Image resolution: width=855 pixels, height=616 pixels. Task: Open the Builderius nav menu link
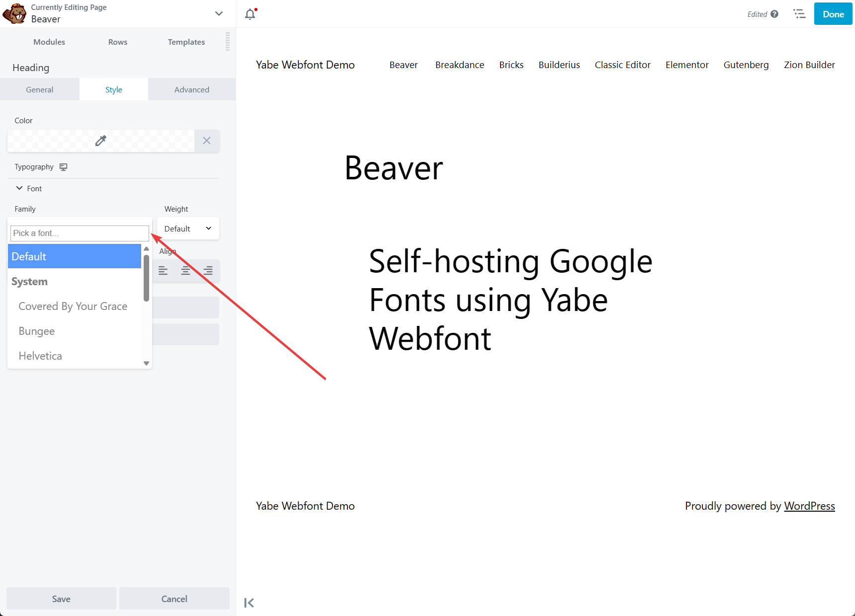(x=559, y=65)
